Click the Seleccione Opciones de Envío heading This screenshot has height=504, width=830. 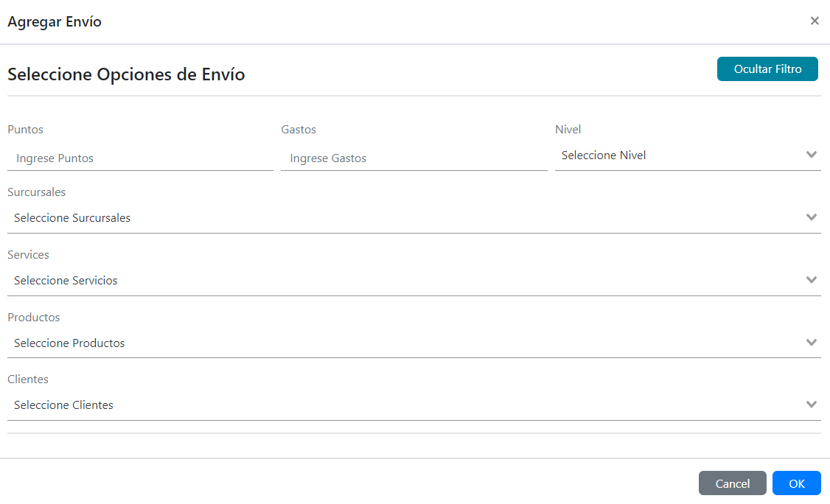click(126, 74)
